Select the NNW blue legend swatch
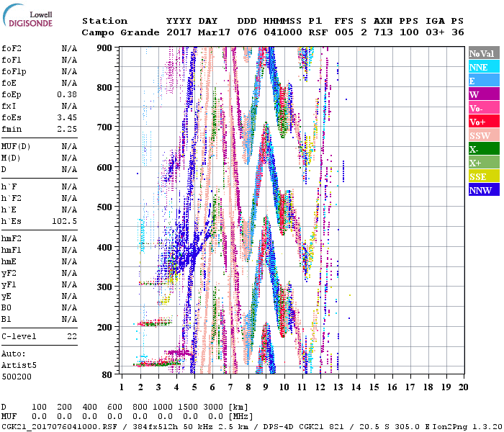The height and width of the screenshot is (432, 504). point(484,190)
